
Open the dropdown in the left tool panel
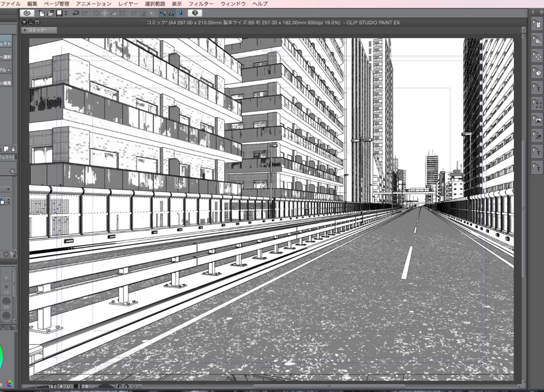(x=9, y=188)
